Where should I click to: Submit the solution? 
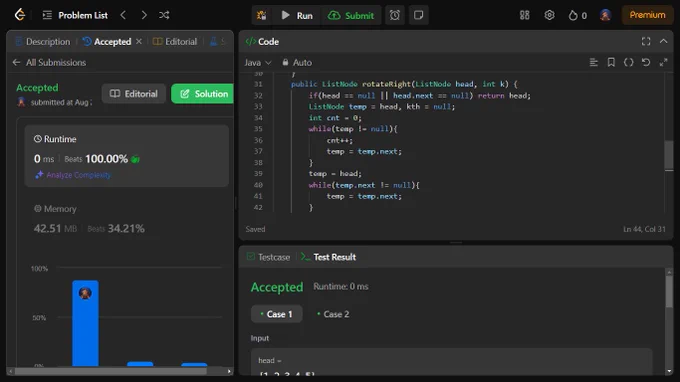click(351, 16)
